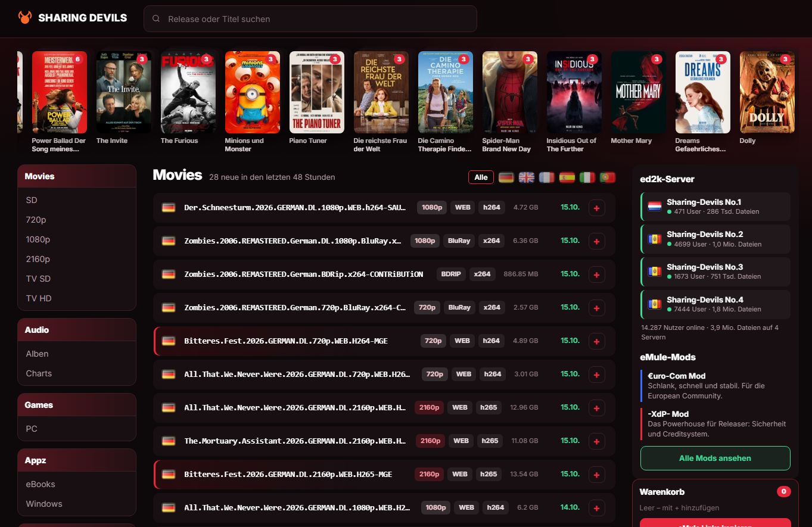Filter by Italian flag icon

click(587, 177)
